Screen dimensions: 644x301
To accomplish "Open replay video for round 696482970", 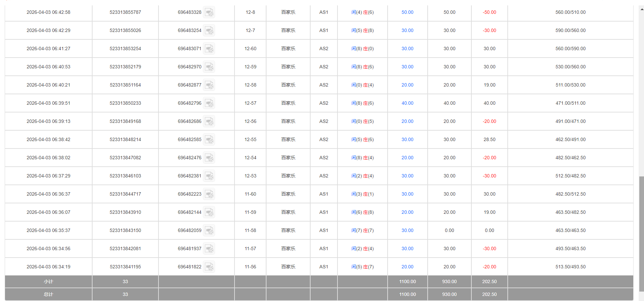I will (x=209, y=67).
